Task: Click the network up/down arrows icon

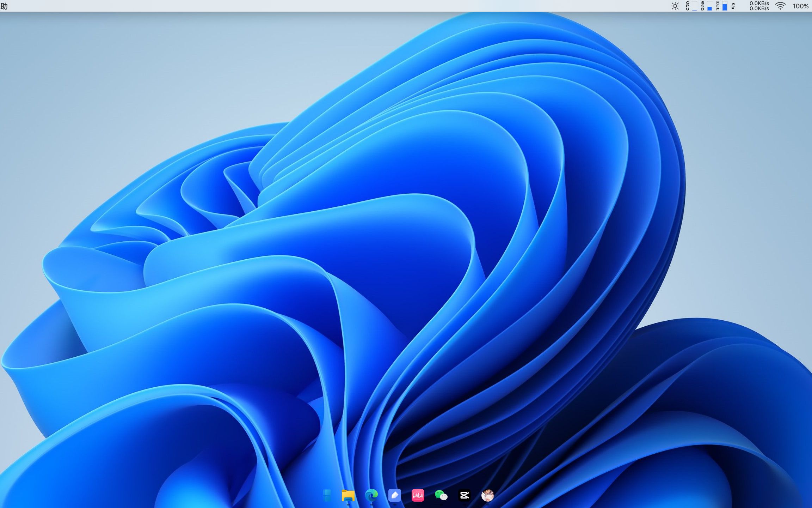Action: [x=733, y=6]
